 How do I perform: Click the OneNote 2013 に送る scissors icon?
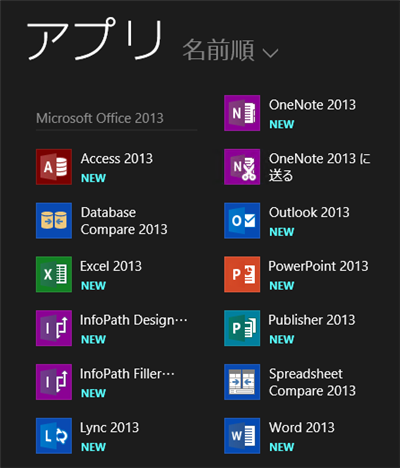tap(242, 167)
